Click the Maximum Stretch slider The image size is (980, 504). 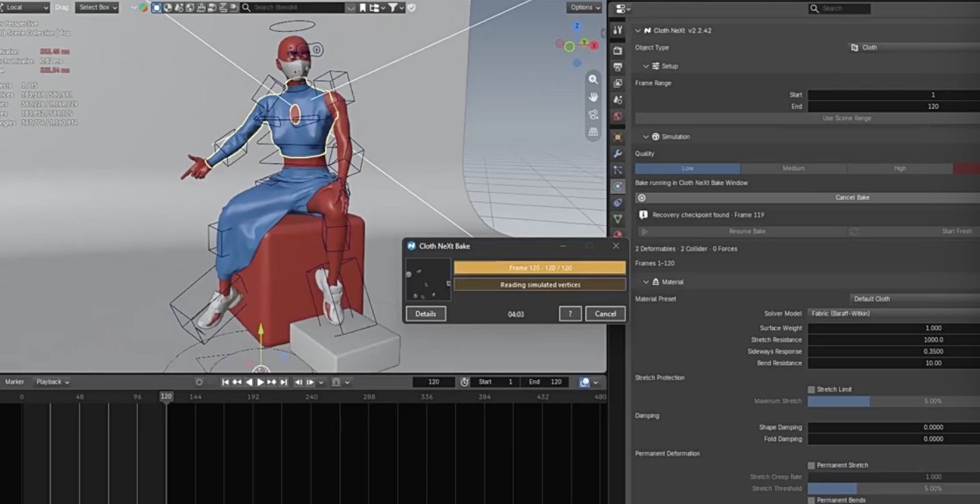tap(893, 401)
